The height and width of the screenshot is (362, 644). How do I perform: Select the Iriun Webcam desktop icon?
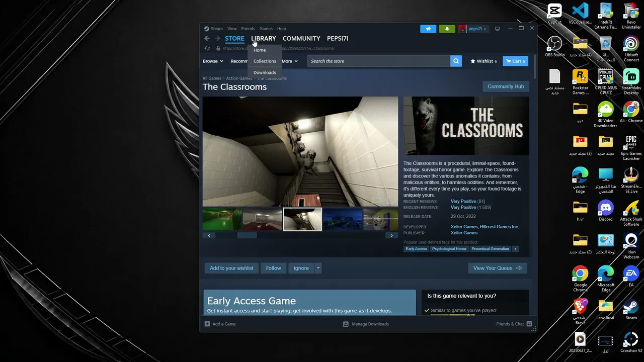[x=631, y=246]
